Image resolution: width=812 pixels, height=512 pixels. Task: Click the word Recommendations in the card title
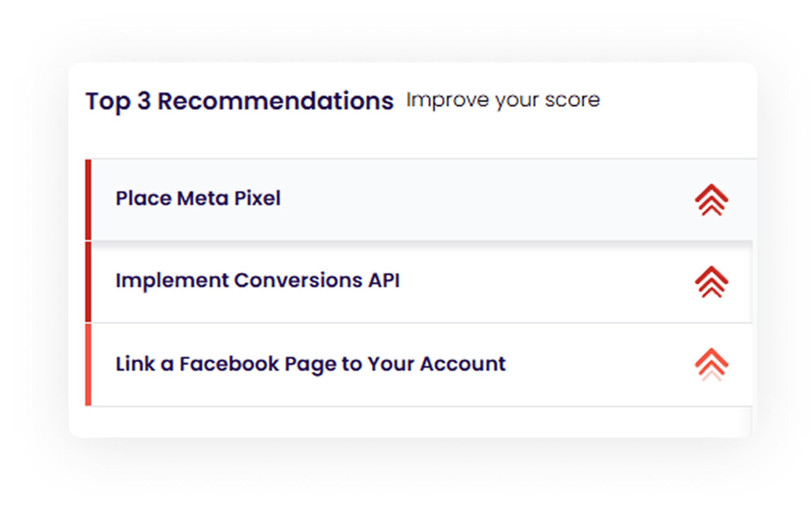point(275,101)
